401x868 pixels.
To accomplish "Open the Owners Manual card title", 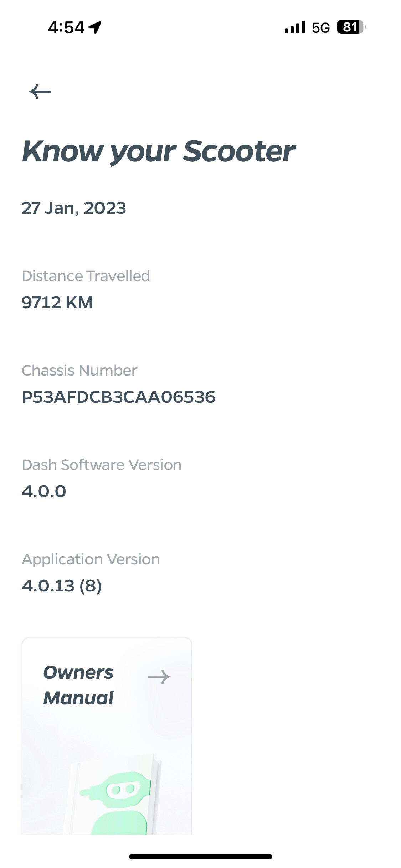I will tap(78, 685).
